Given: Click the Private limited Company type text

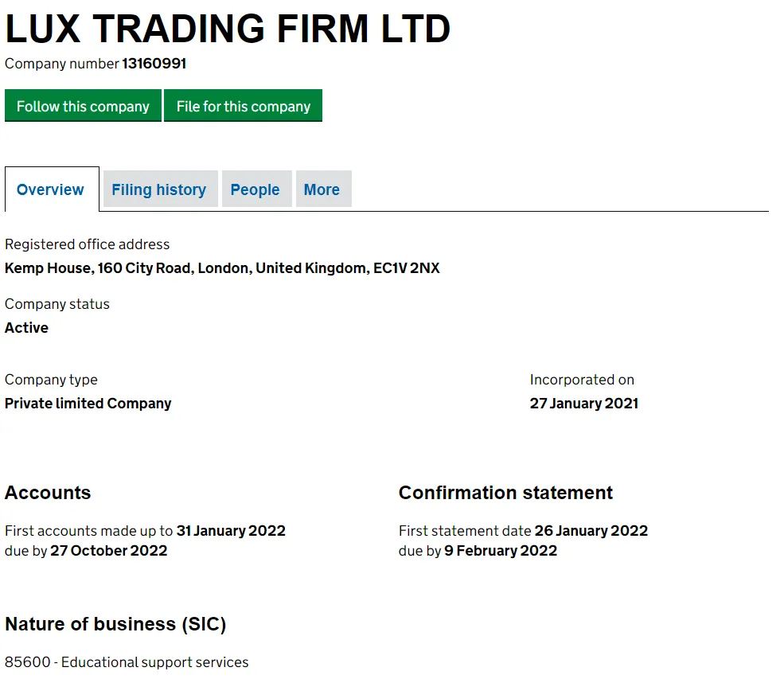Looking at the screenshot, I should [88, 404].
